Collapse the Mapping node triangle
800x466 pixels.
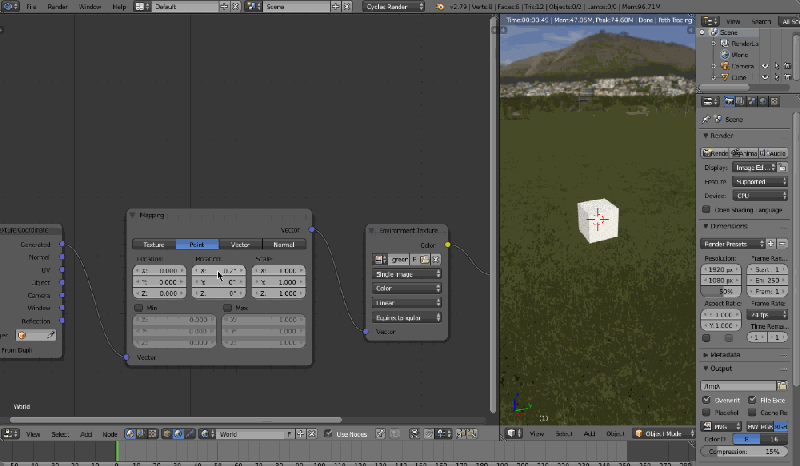132,215
